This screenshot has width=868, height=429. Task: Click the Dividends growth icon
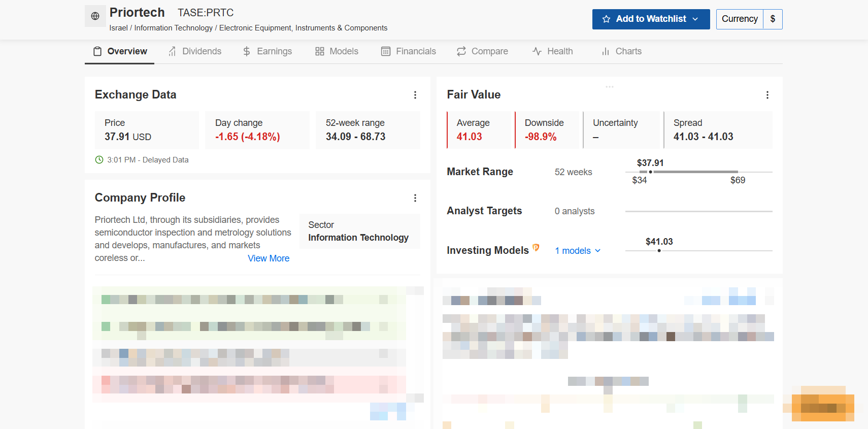pos(173,51)
